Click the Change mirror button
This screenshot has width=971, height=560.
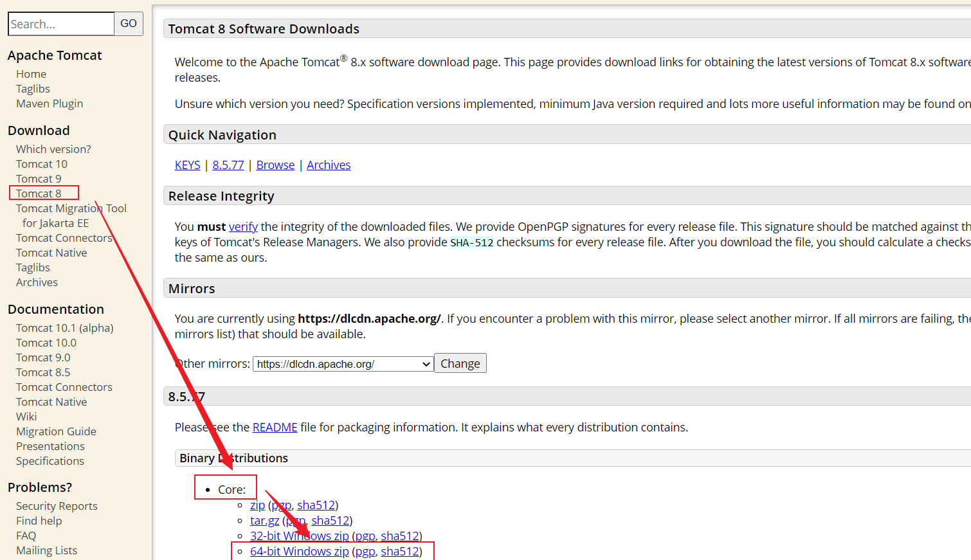click(460, 363)
